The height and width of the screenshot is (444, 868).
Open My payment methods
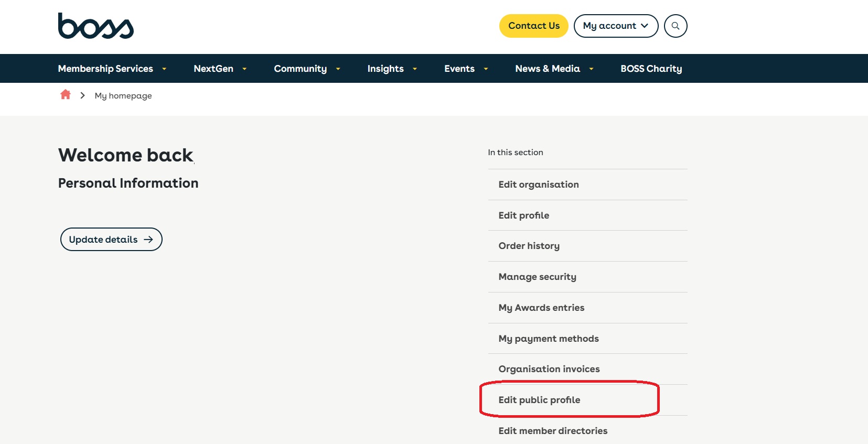tap(549, 339)
